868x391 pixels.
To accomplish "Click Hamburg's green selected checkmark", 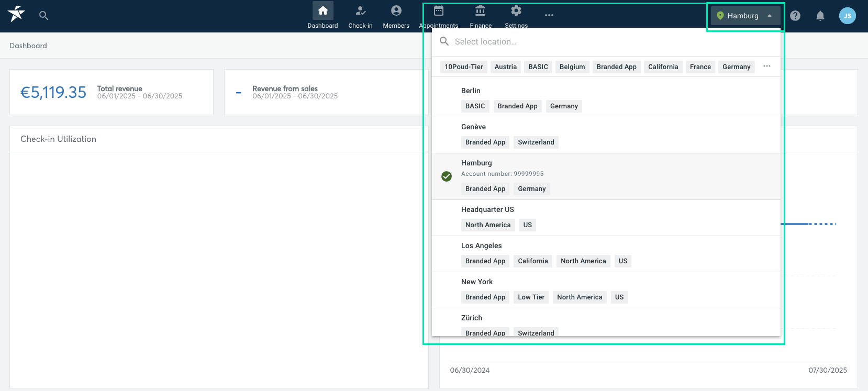I will click(x=447, y=176).
